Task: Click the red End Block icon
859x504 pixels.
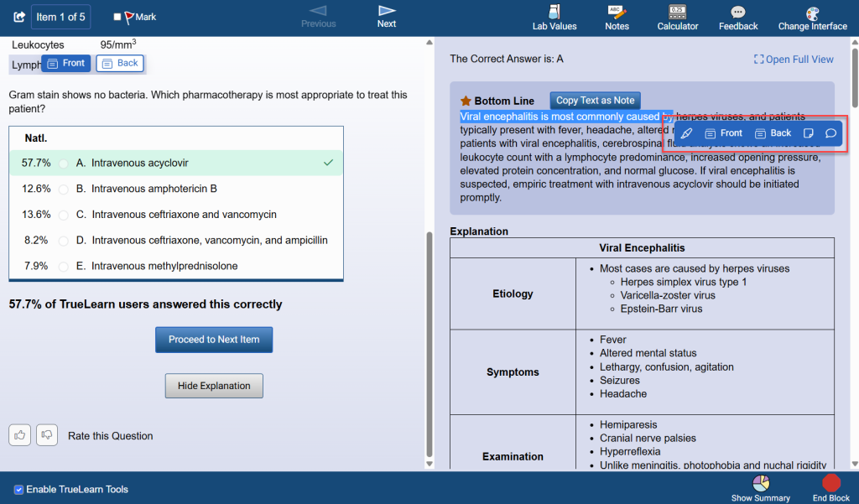Action: point(831,483)
